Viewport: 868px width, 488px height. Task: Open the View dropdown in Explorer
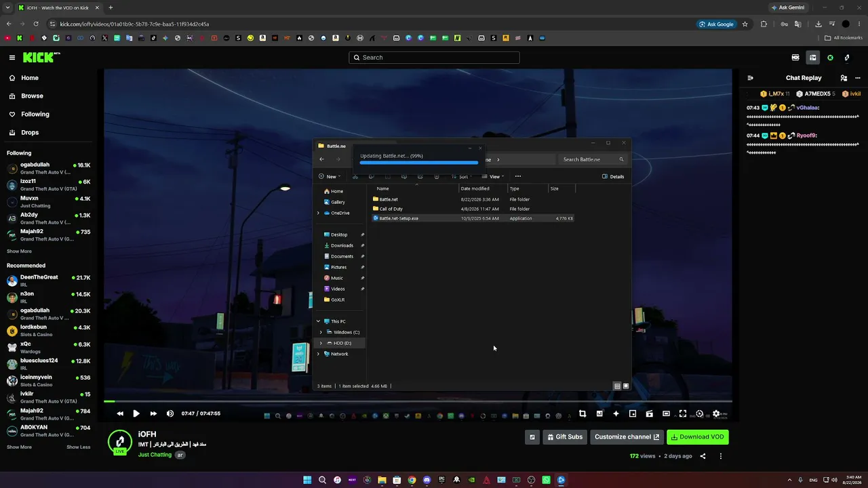pyautogui.click(x=493, y=177)
